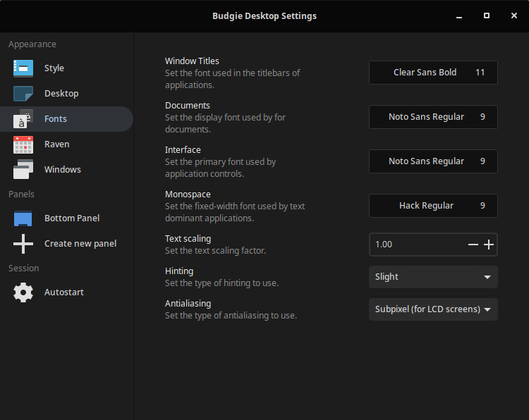This screenshot has width=529, height=420.
Task: Maximize the Budgie Desktop Settings window
Action: [486, 16]
